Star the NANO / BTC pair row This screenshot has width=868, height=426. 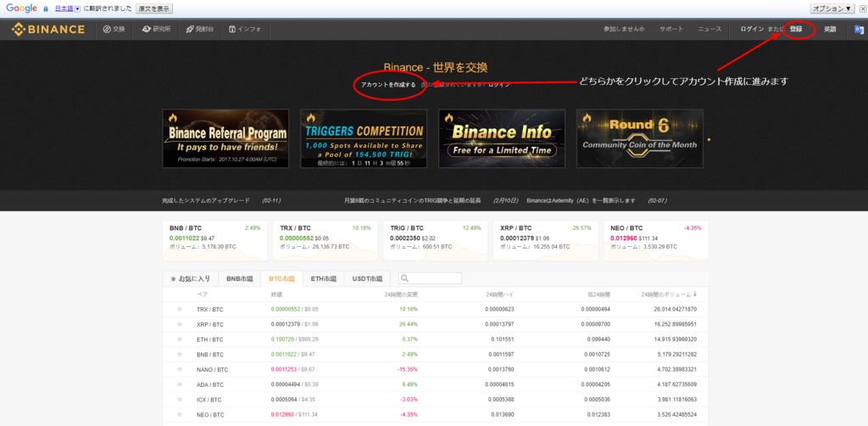tap(180, 369)
